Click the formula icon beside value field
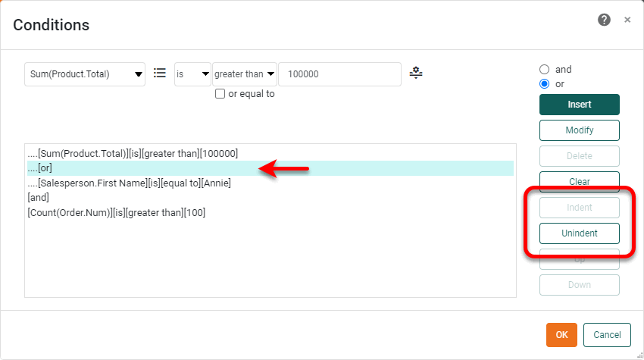This screenshot has height=360, width=644. coord(416,74)
